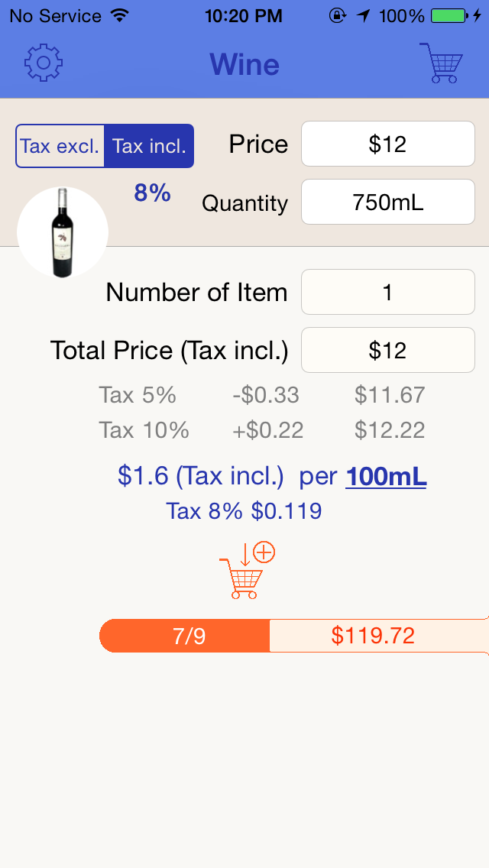Keep Tax incl. mode selected
The width and height of the screenshot is (489, 868).
click(147, 145)
